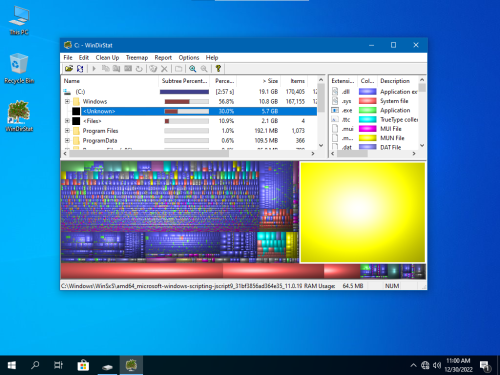Sort by the Items column header
This screenshot has height=375, width=500.
tap(294, 81)
